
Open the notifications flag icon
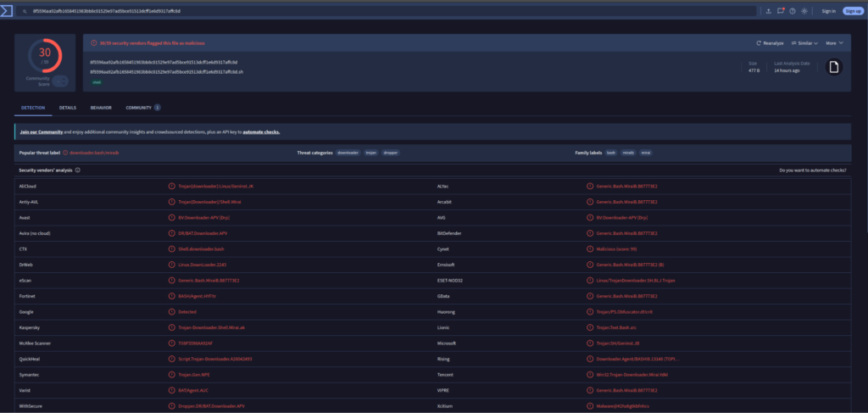pyautogui.click(x=781, y=11)
